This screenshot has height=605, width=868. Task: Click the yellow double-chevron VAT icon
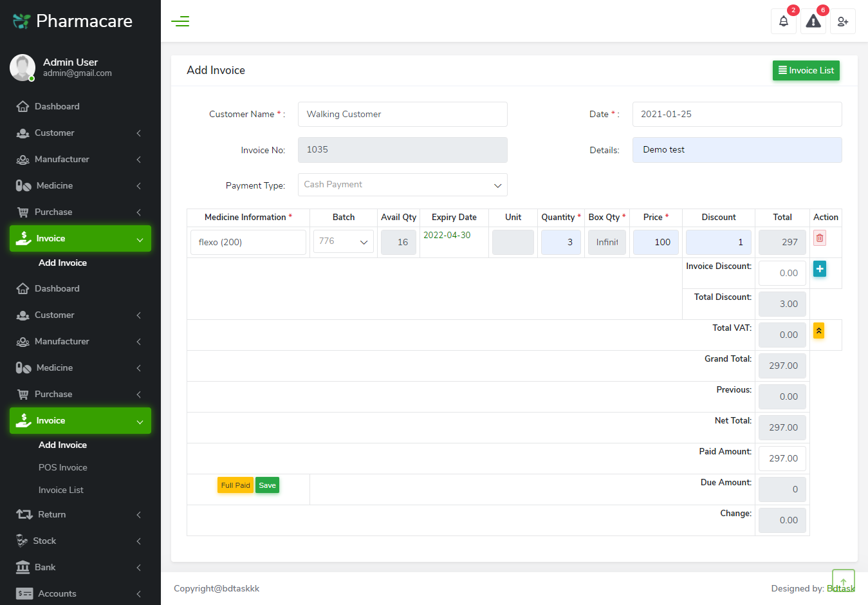coord(818,330)
